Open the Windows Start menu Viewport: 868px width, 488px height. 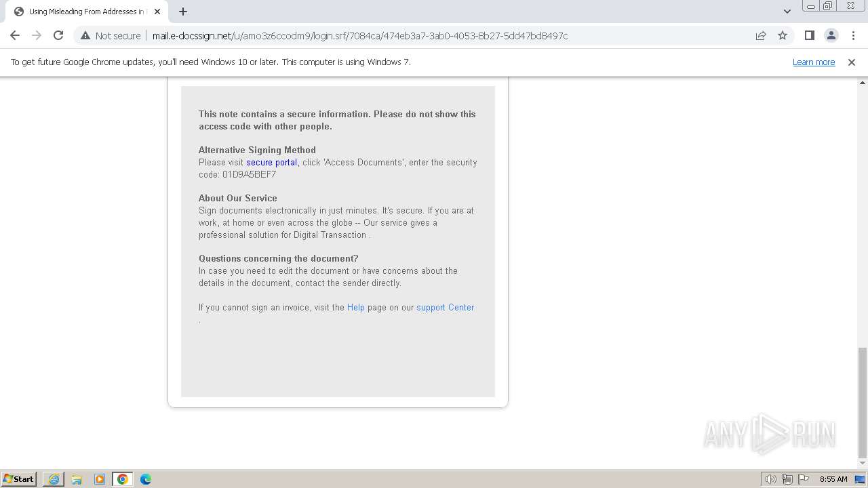[18, 479]
